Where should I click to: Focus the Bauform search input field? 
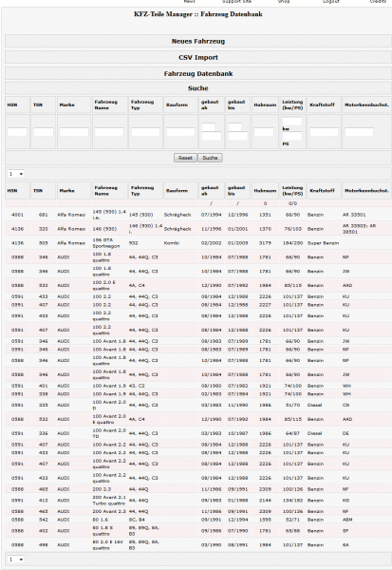pos(180,132)
